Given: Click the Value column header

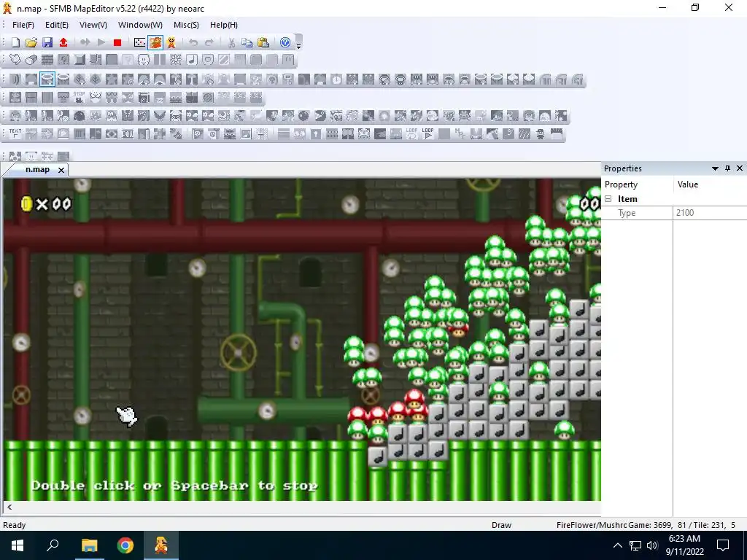Looking at the screenshot, I should pos(687,184).
